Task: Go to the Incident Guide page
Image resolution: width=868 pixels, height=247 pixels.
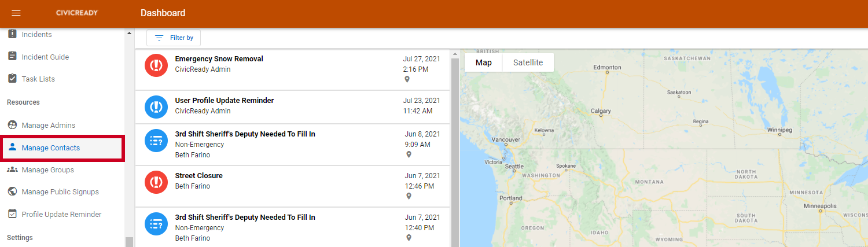Action: click(x=45, y=57)
